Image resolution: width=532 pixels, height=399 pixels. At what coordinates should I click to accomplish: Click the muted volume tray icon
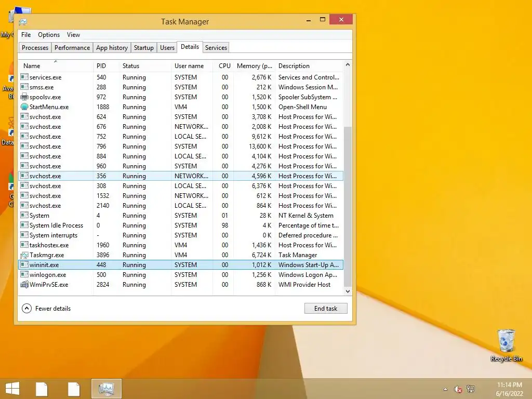click(458, 389)
